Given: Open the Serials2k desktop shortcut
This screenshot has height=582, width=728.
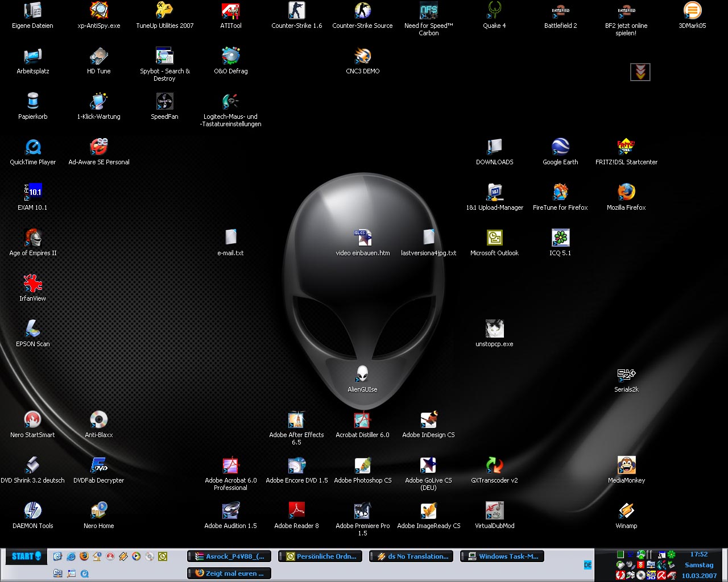Looking at the screenshot, I should tap(626, 380).
